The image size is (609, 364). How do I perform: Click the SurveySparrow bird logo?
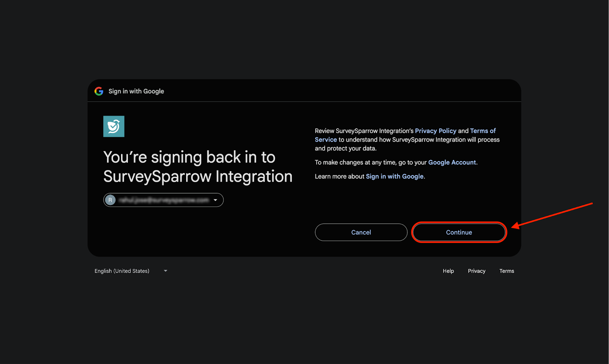[x=114, y=126]
